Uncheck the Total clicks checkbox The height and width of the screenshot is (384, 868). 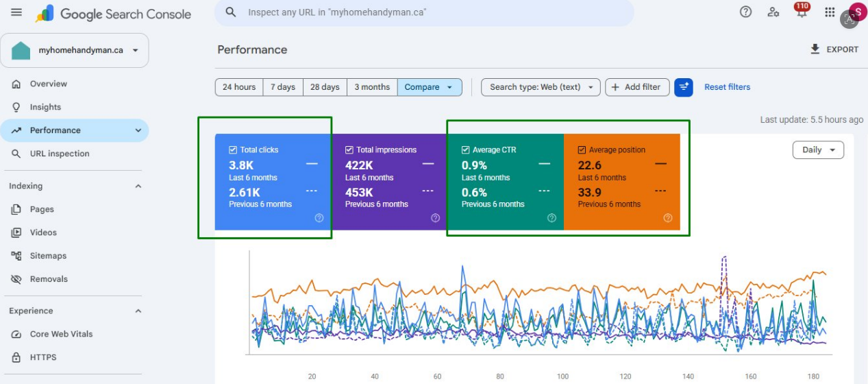pos(233,149)
